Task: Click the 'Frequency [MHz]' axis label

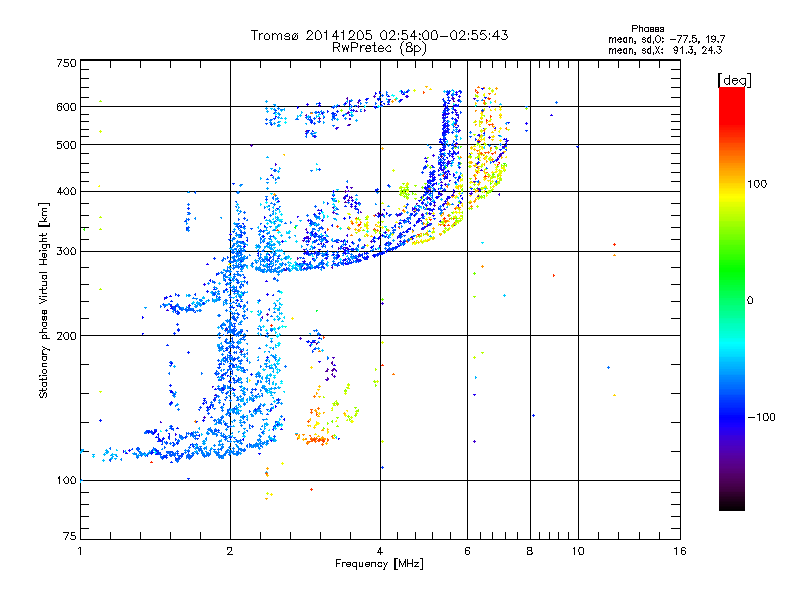Action: coord(379,564)
